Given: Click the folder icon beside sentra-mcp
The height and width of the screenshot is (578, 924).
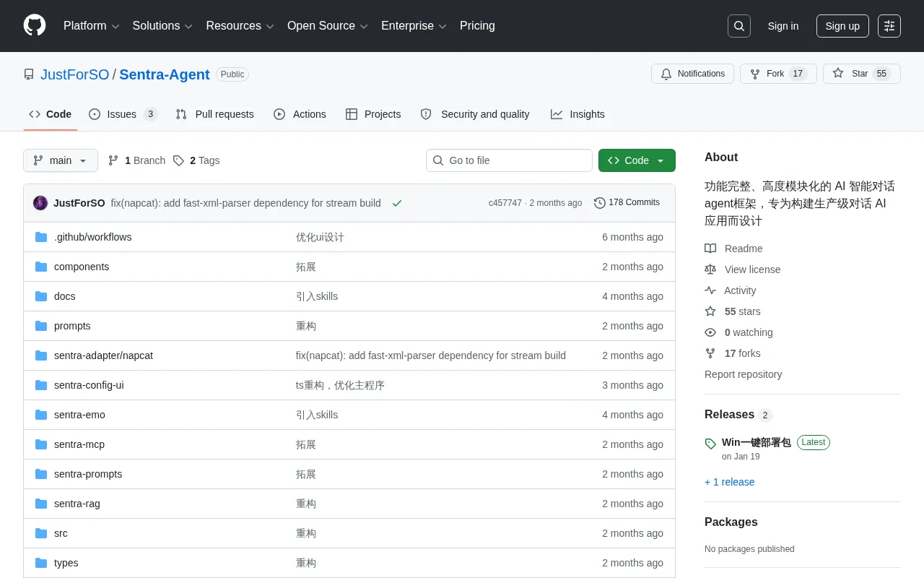Looking at the screenshot, I should point(41,444).
